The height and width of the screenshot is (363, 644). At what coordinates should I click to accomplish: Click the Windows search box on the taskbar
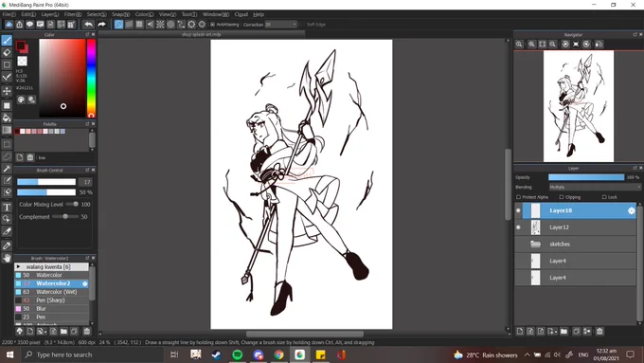93,354
